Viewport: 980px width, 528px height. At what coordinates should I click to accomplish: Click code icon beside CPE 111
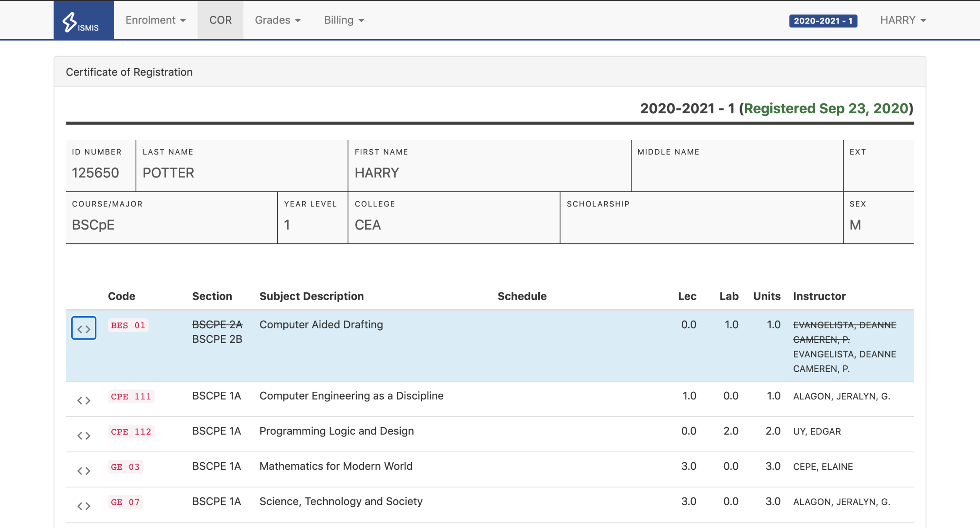tap(83, 400)
